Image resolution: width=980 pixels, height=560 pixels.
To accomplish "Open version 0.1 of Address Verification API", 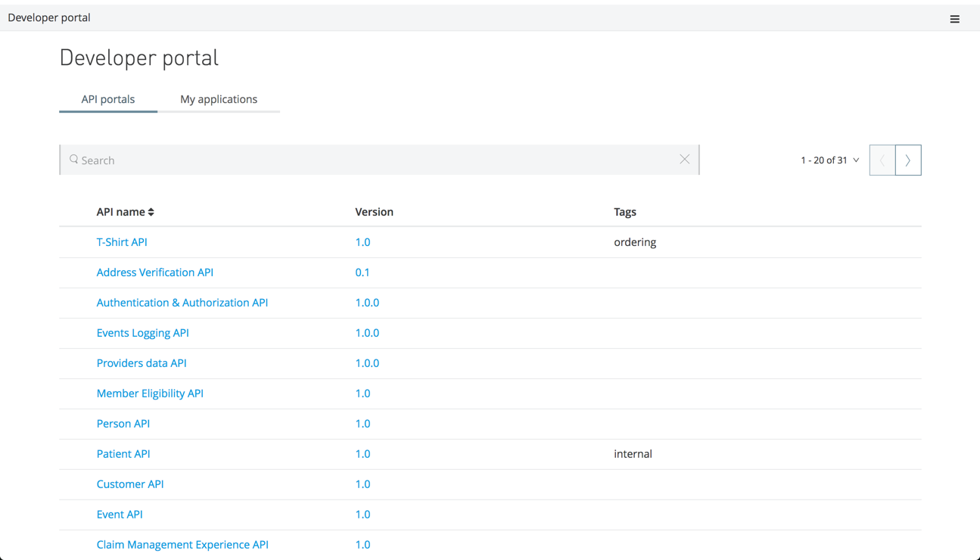I will click(362, 272).
